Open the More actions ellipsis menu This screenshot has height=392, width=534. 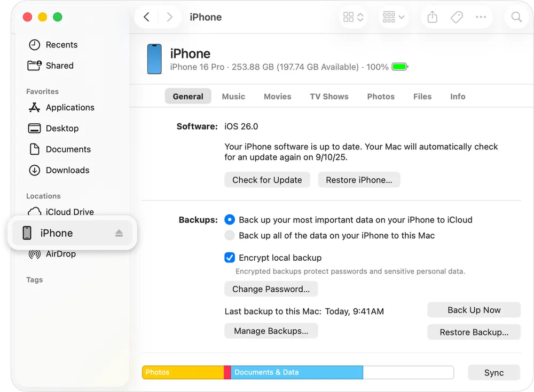click(481, 17)
